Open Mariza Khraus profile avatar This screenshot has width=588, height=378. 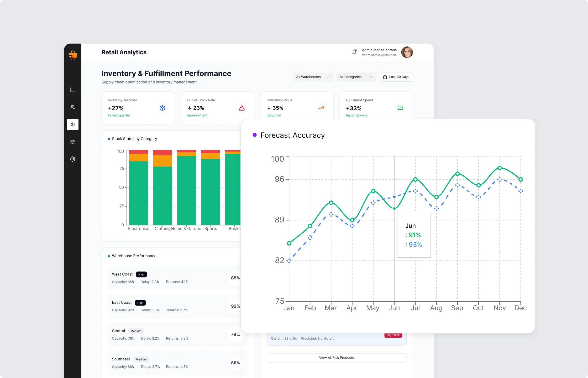click(x=407, y=52)
